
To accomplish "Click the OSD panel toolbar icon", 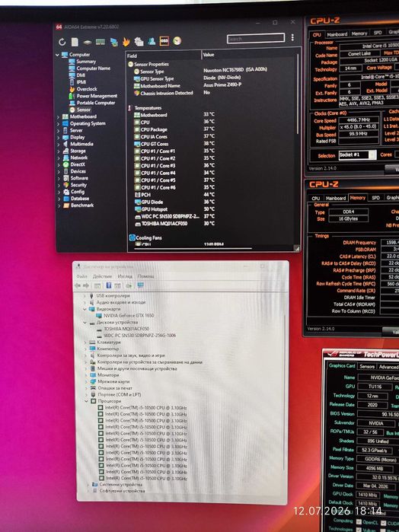I will click(x=164, y=41).
